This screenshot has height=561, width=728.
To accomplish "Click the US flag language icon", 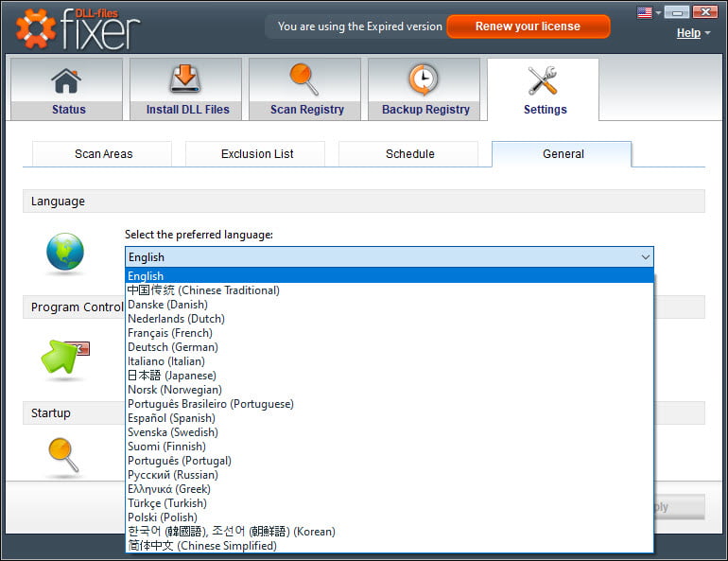I will (x=645, y=12).
